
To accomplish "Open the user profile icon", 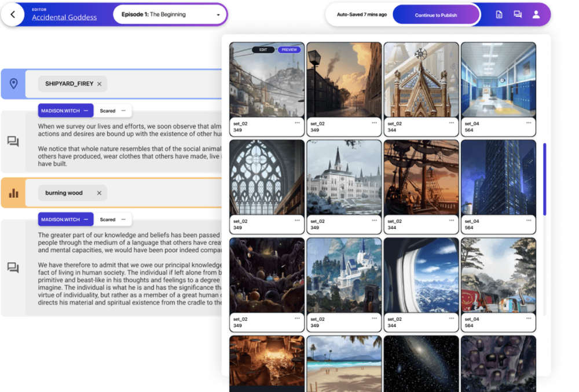I will point(536,14).
